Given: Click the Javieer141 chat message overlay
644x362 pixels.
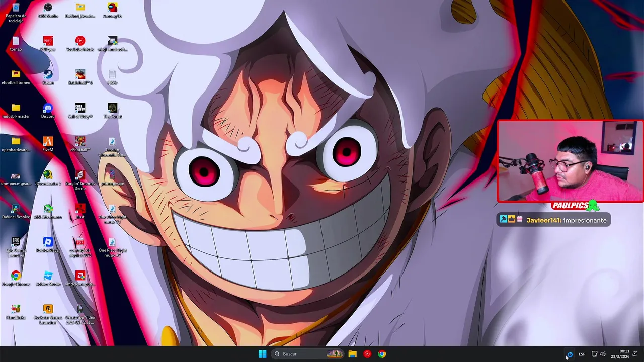Looking at the screenshot, I should [553, 220].
